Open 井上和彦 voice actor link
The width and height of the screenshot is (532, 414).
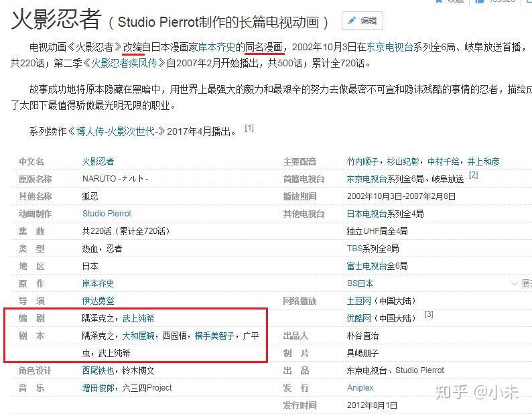[484, 161]
